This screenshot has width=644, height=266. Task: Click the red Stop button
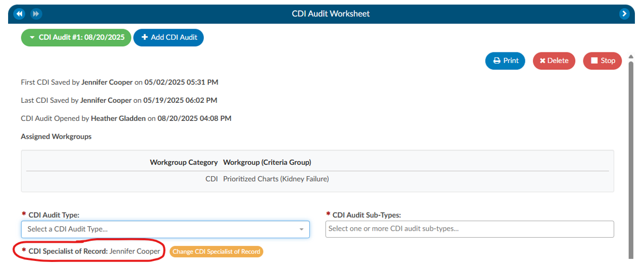tap(602, 61)
